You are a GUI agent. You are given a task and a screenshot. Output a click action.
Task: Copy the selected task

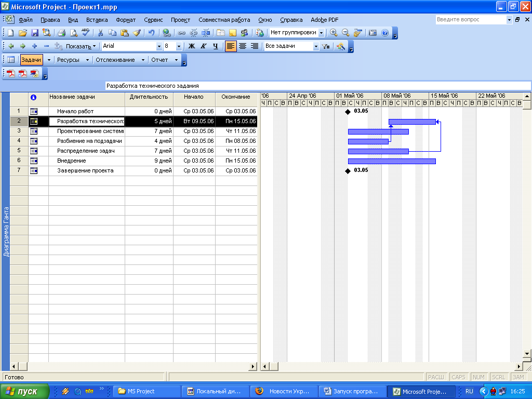[x=112, y=33]
